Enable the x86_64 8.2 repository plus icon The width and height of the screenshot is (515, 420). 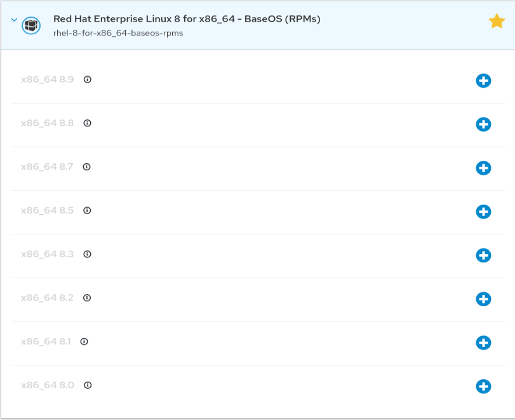pos(483,299)
